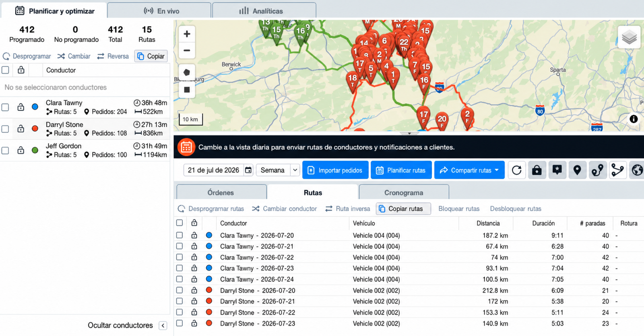Open the calendar date picker icon

[248, 170]
